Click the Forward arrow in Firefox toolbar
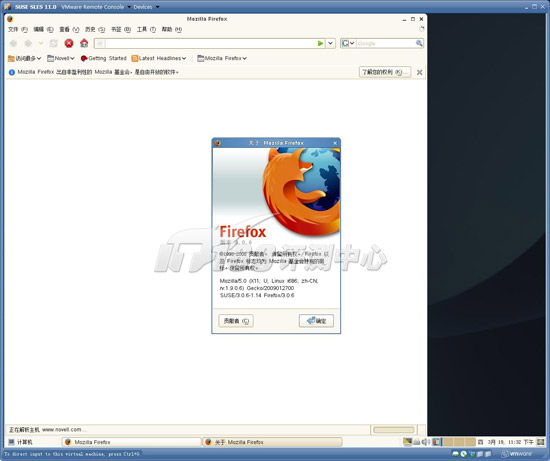The height and width of the screenshot is (461, 550). pyautogui.click(x=28, y=44)
